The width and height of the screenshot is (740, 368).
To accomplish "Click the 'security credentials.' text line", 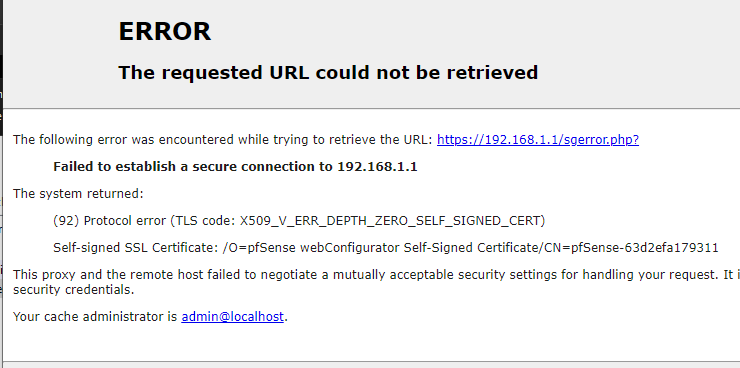I will pos(74,290).
